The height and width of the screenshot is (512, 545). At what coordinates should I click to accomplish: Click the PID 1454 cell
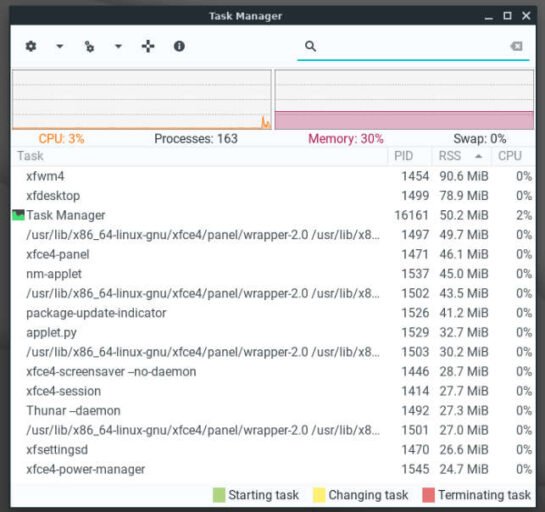(415, 176)
